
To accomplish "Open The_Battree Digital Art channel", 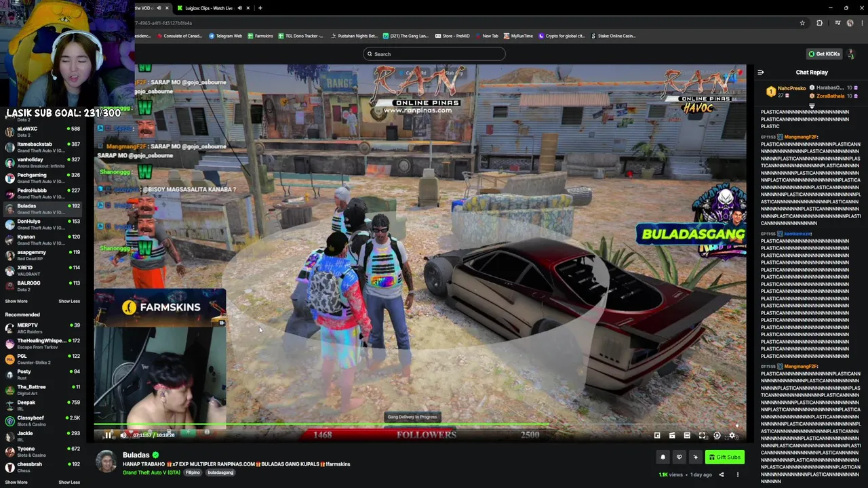I will 42,390.
